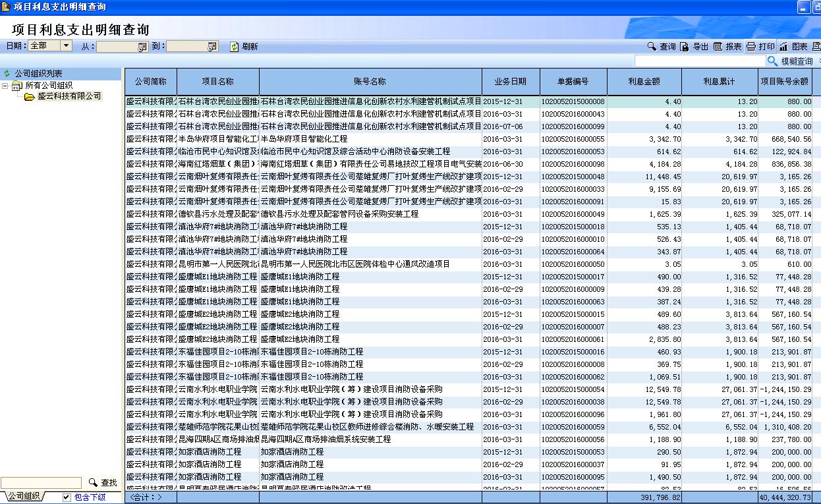Open the 到 end date calendar picker

(x=212, y=47)
